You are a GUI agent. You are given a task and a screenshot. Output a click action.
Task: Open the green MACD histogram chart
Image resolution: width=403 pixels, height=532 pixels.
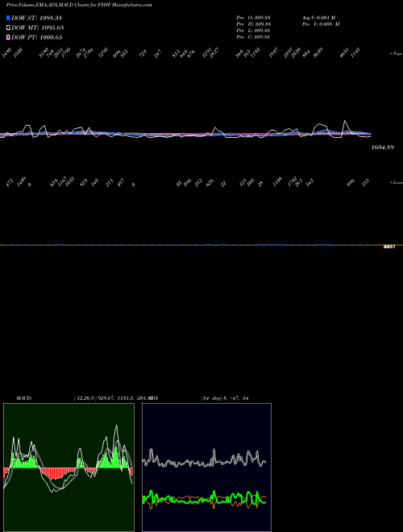69,468
